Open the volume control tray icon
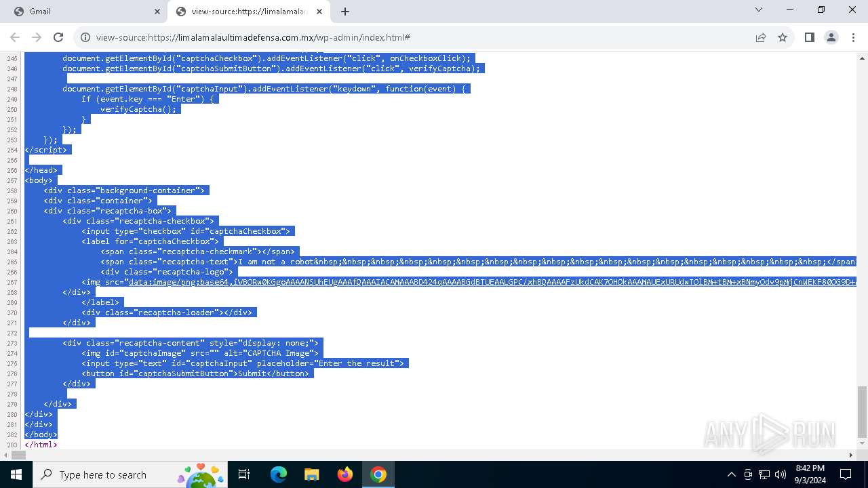 click(x=781, y=474)
